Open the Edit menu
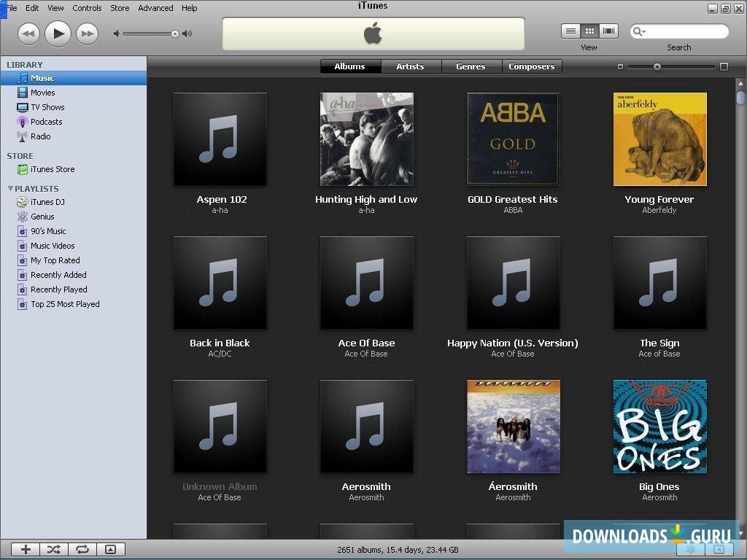747x560 pixels. point(32,8)
